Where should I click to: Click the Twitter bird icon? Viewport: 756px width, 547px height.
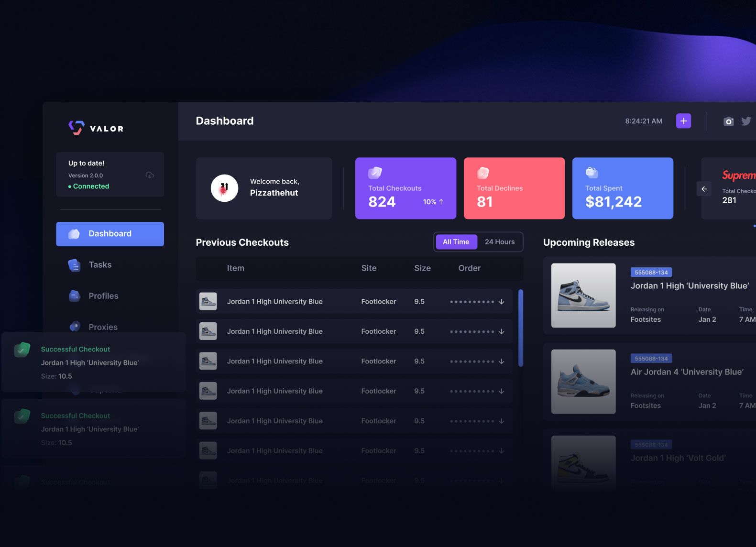(746, 121)
